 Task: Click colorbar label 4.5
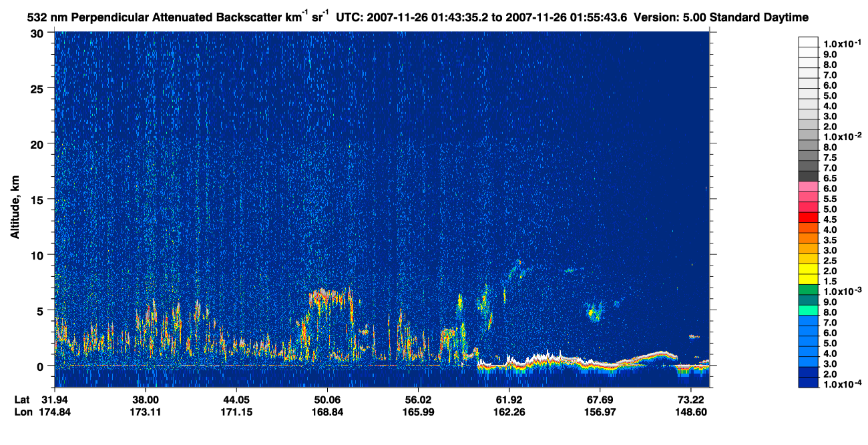click(831, 219)
